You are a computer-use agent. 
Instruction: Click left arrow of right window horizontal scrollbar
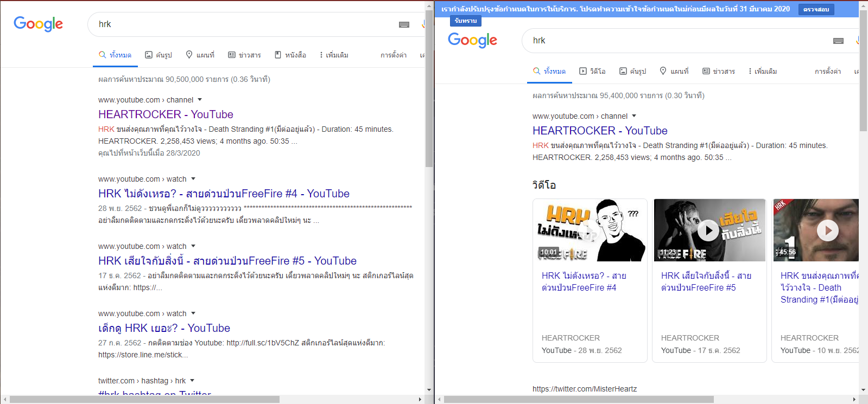(439, 400)
